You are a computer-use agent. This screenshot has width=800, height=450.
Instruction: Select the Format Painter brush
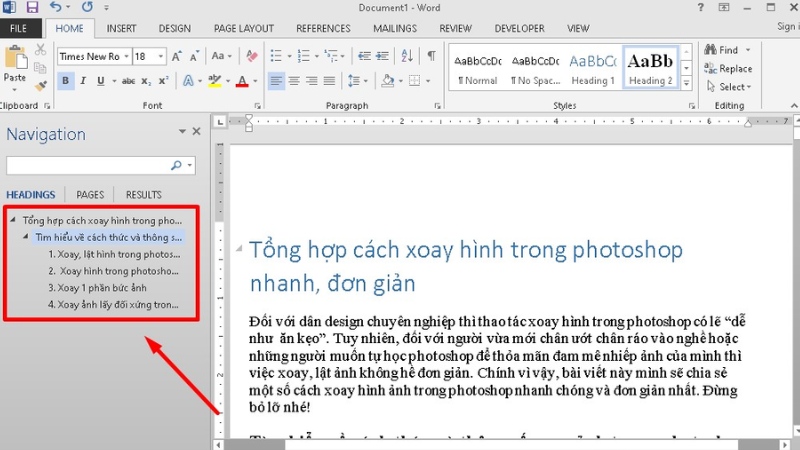40,86
